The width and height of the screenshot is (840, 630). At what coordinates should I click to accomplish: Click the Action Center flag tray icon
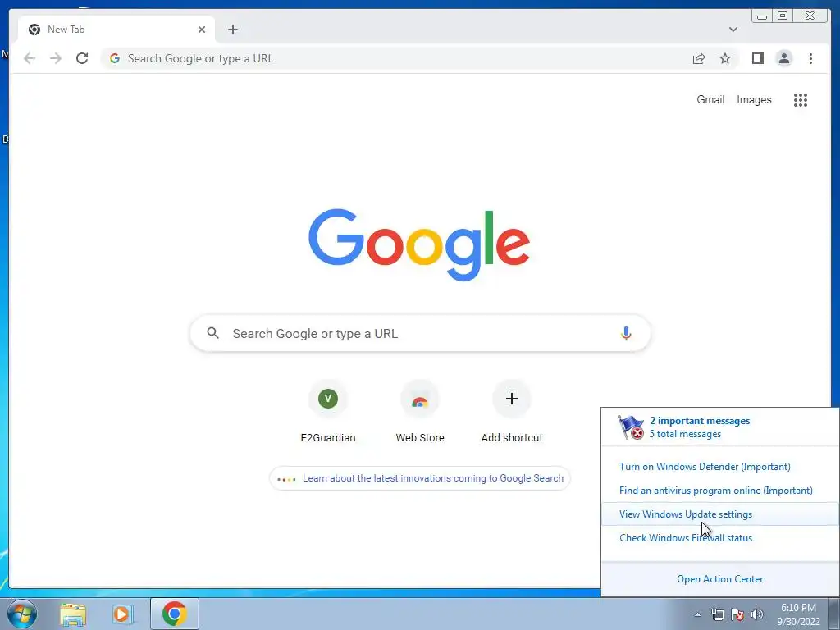point(737,614)
